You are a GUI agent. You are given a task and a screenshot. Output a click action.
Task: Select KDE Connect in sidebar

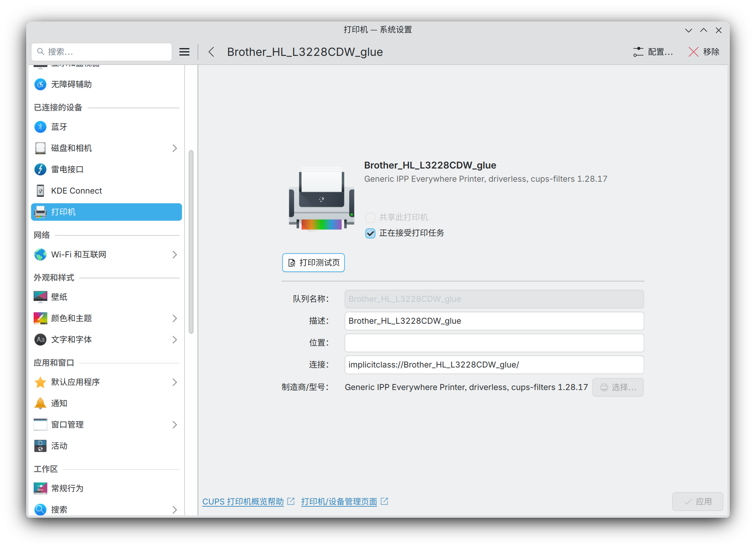(x=106, y=191)
